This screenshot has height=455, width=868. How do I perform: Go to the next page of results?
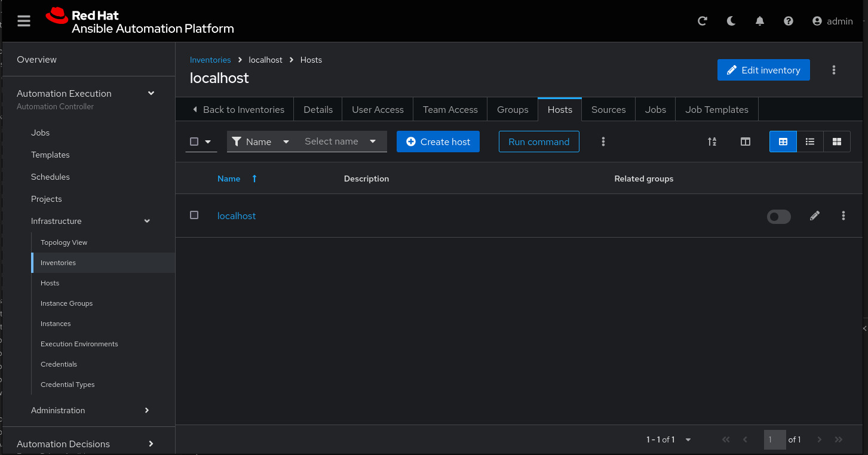click(820, 439)
